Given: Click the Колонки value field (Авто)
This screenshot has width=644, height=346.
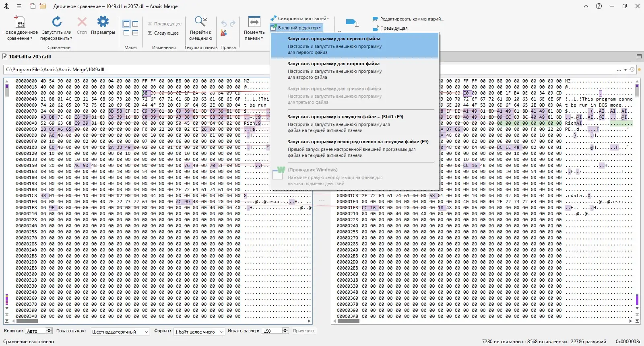Looking at the screenshot, I should pos(36,331).
